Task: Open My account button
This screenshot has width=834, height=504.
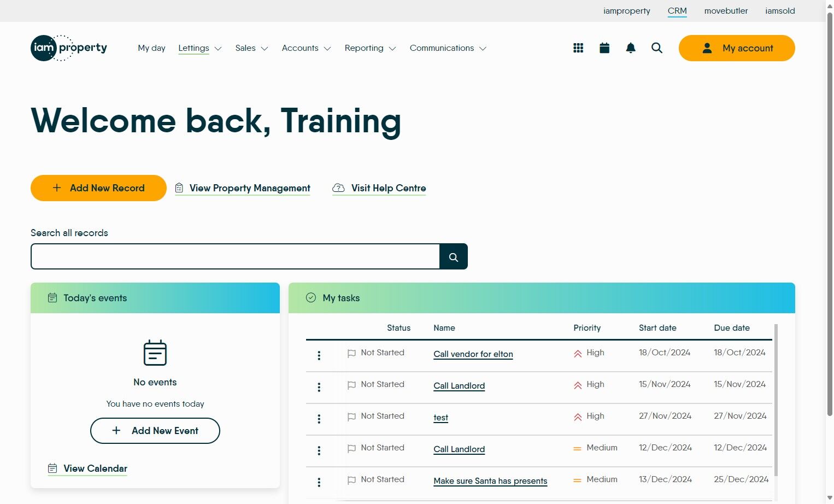Action: pyautogui.click(x=737, y=48)
